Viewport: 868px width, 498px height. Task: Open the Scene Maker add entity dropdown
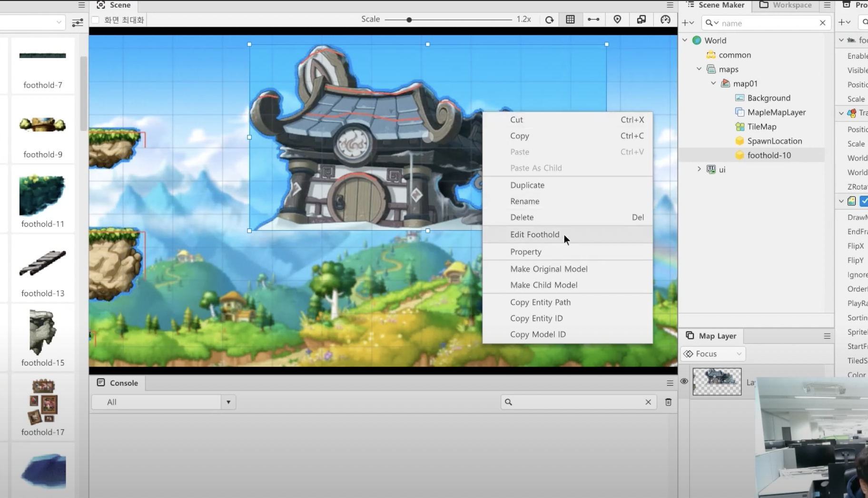tap(688, 23)
